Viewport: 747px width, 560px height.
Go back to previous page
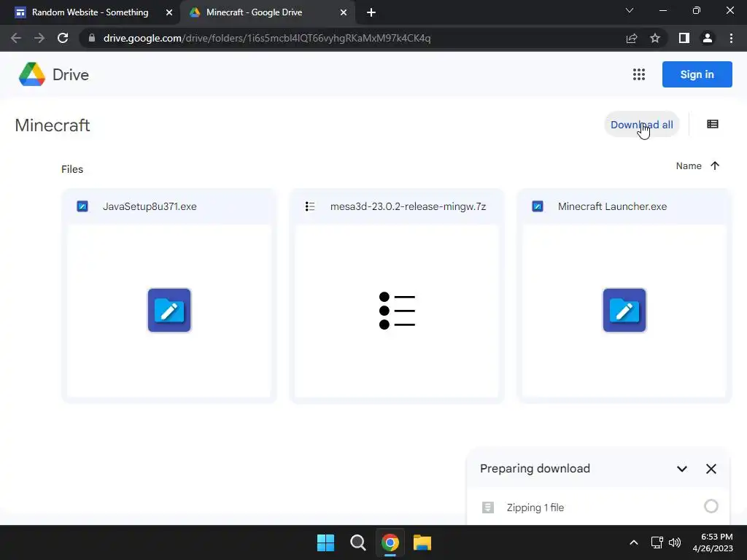click(x=16, y=38)
